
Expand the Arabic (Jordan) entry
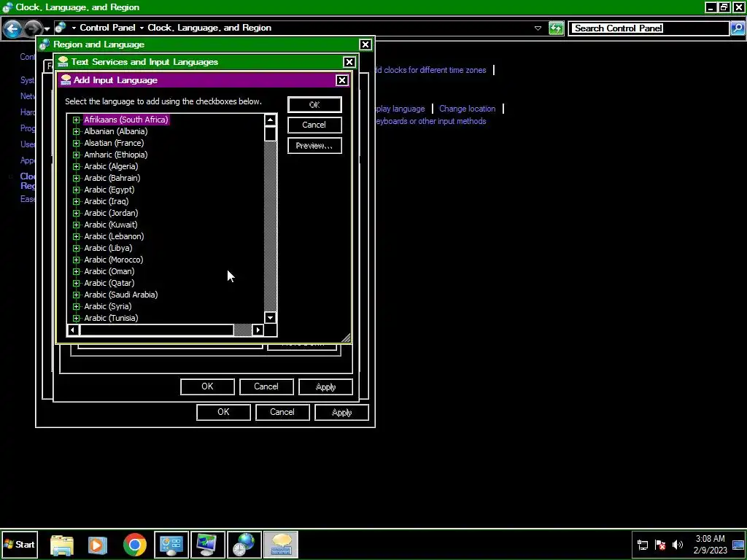pyautogui.click(x=76, y=214)
